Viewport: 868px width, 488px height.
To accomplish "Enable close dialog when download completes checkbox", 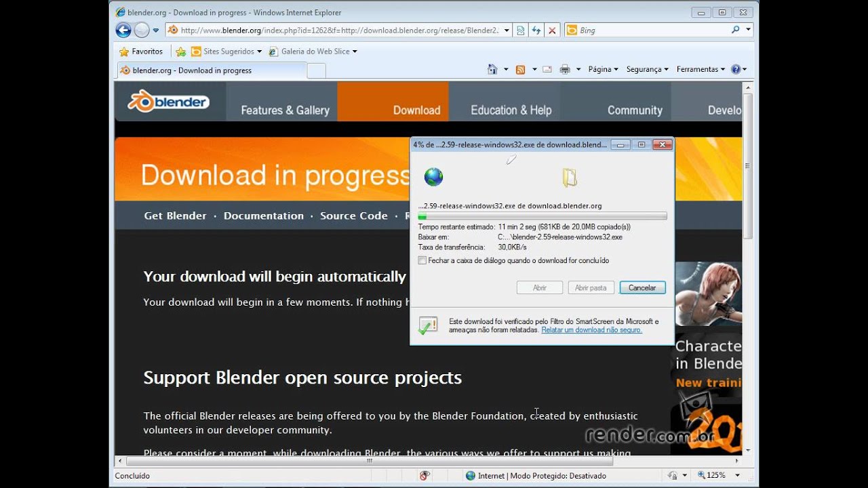I will click(422, 260).
